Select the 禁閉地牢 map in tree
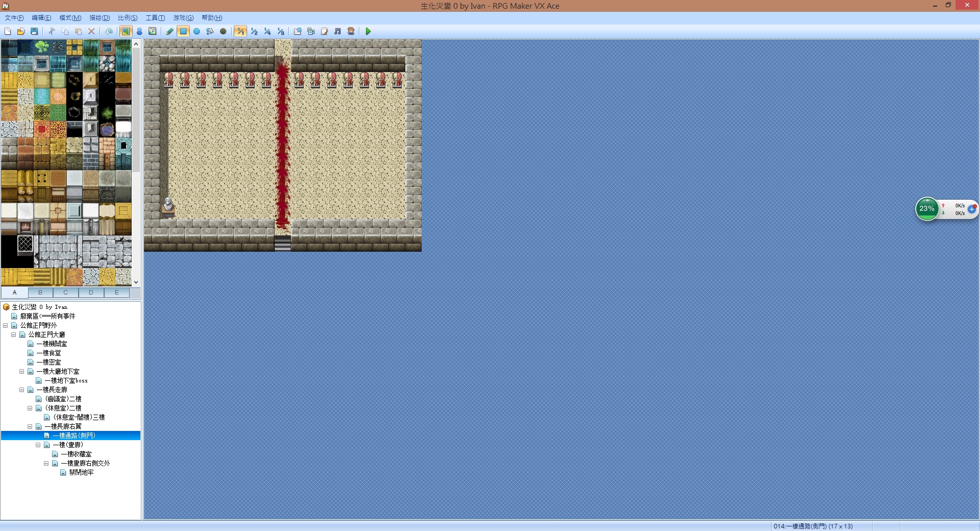The width and height of the screenshot is (980, 531). point(81,472)
